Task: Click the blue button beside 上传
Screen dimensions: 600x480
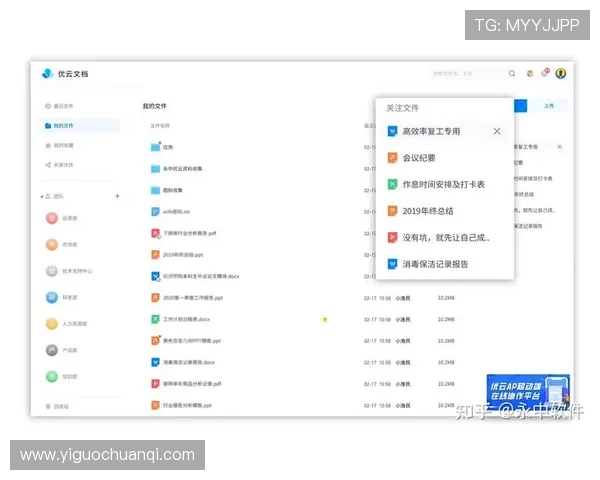Action: [x=520, y=106]
